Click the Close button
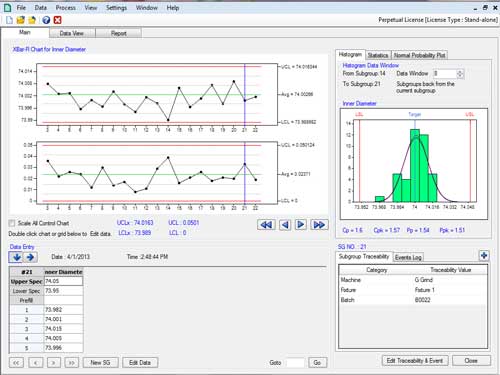 (471, 361)
